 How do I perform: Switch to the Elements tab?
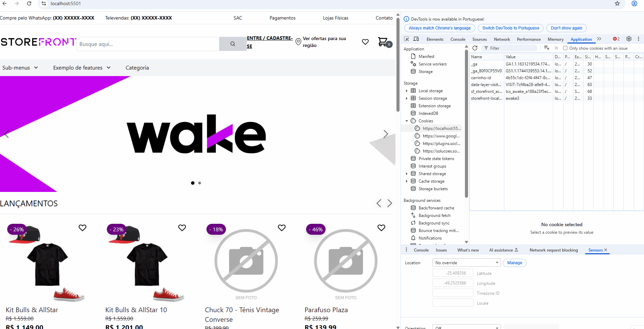(x=435, y=39)
